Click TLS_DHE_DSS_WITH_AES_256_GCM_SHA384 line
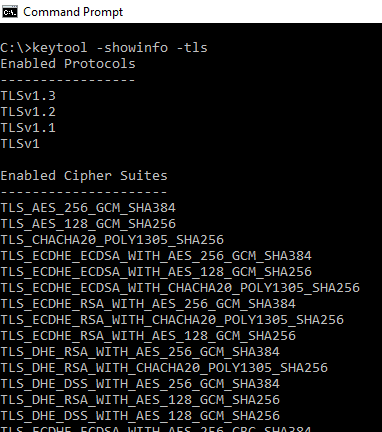The width and height of the screenshot is (382, 432). (140, 384)
